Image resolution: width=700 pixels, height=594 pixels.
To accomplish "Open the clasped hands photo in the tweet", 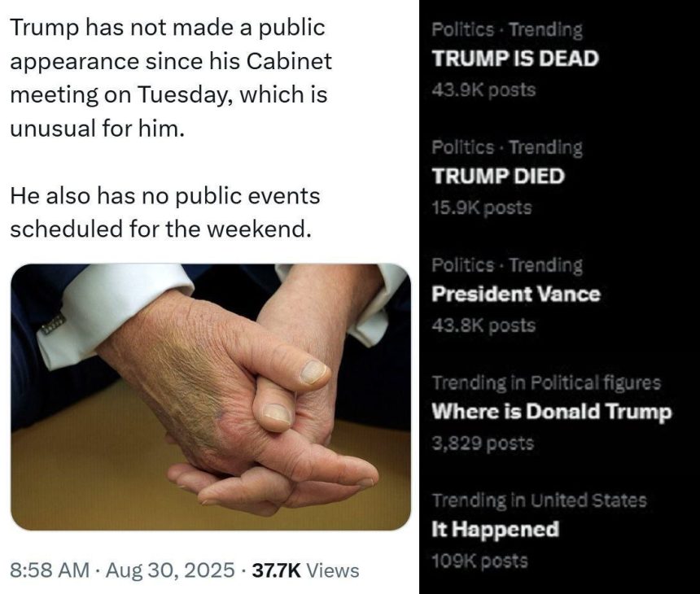I will tap(210, 397).
